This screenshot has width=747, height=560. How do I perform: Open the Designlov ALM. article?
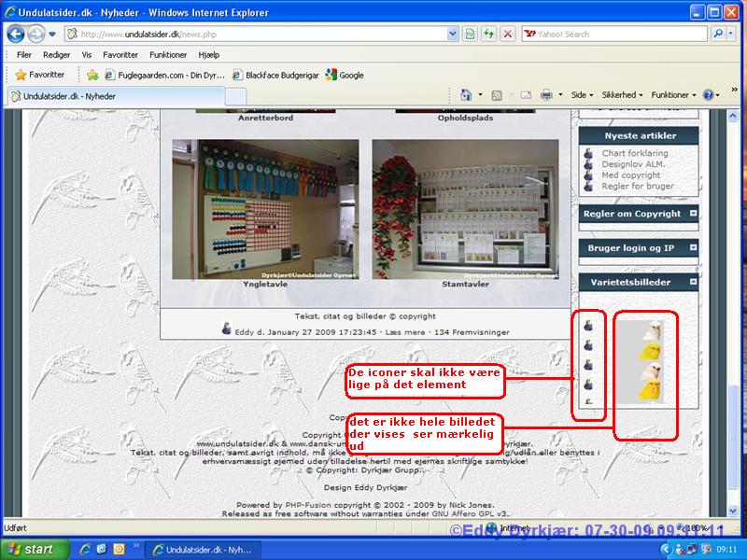tap(633, 164)
